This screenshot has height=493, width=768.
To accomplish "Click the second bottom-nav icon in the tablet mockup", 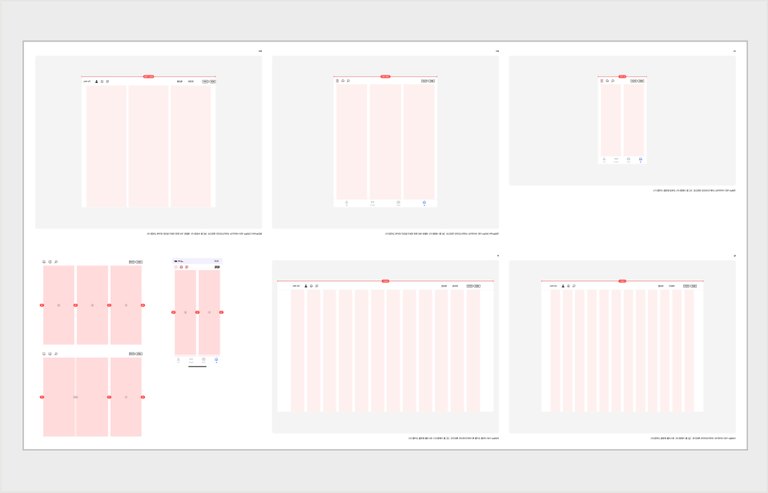I will pyautogui.click(x=372, y=203).
